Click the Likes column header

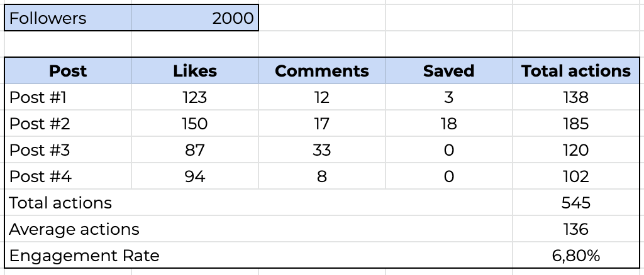coord(195,71)
